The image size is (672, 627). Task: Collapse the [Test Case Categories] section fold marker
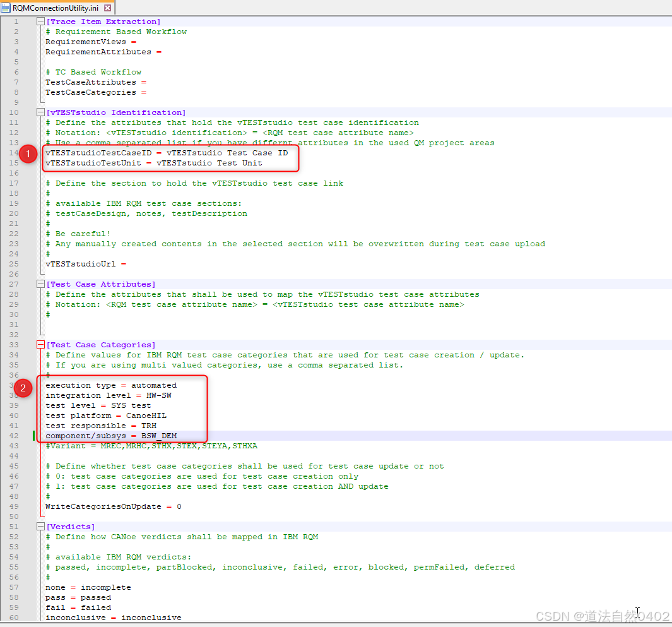tap(40, 344)
